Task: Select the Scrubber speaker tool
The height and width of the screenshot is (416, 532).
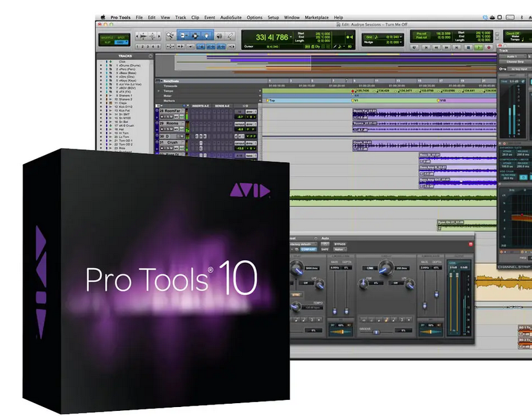Action: coord(219,36)
